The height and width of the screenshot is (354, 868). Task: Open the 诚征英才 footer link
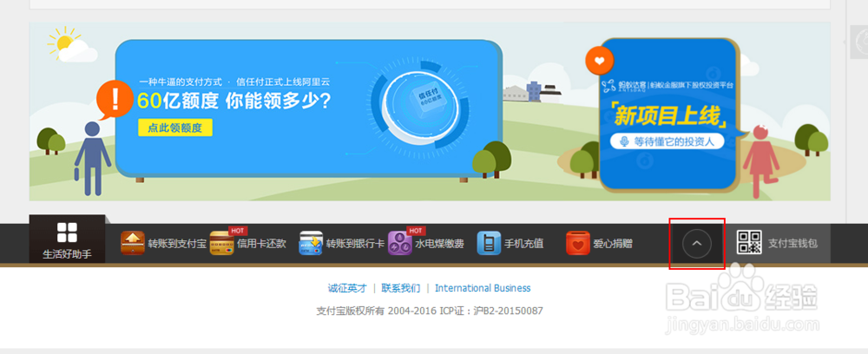click(x=347, y=288)
